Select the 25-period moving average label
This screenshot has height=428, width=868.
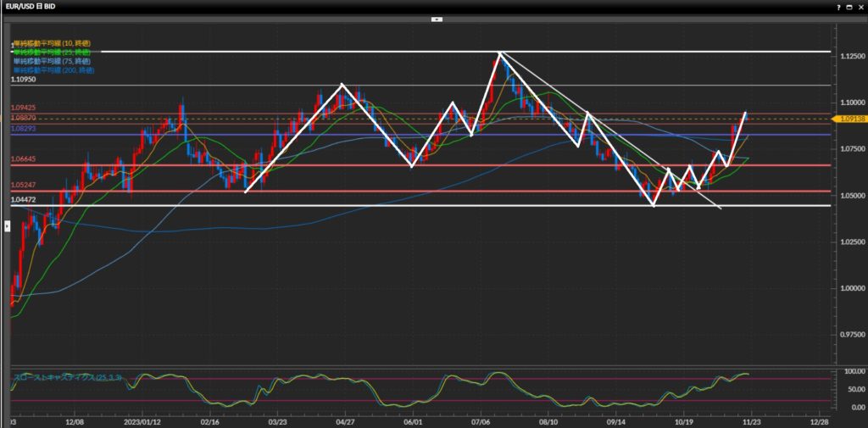[52, 52]
